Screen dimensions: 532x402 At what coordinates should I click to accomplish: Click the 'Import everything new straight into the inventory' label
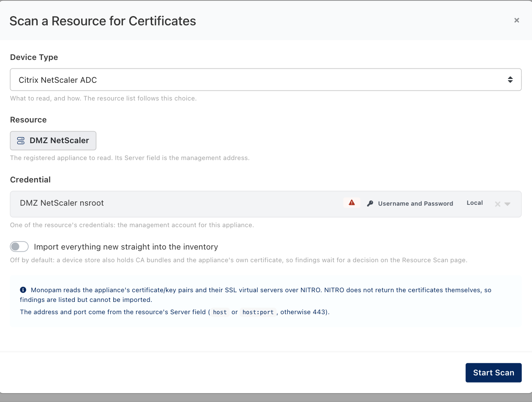(x=126, y=247)
